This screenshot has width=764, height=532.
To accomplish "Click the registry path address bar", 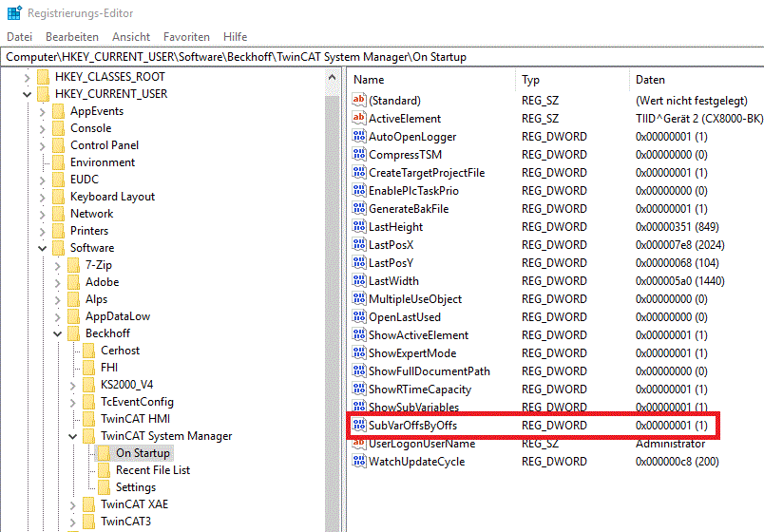I will pos(382,57).
